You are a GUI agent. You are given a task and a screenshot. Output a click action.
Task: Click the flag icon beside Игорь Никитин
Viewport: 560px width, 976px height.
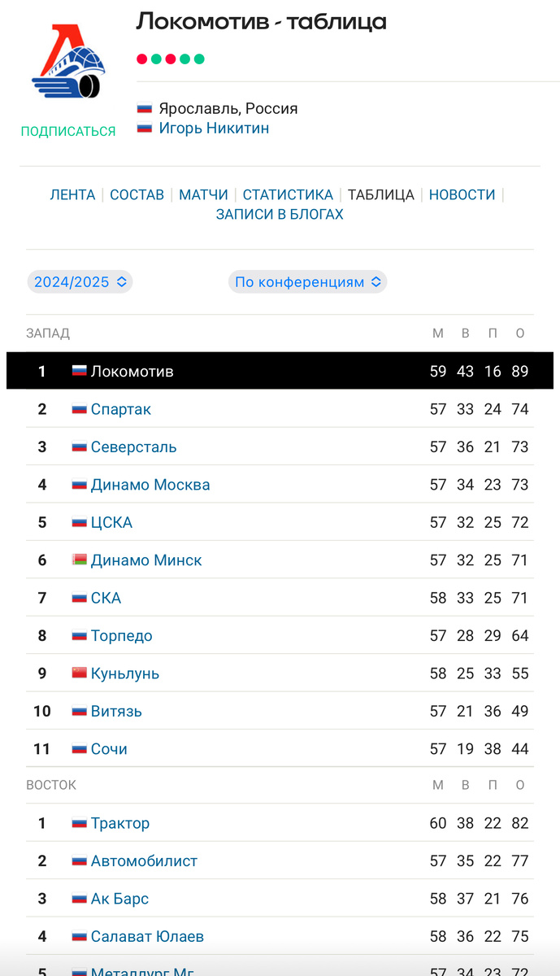(x=145, y=128)
